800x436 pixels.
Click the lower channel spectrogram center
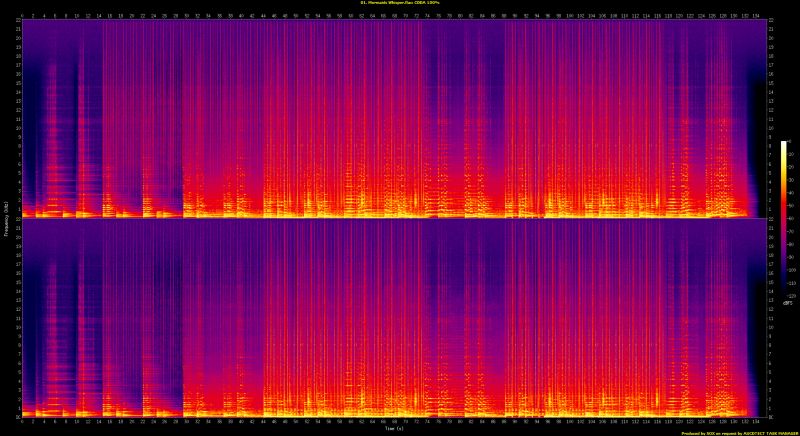click(391, 317)
